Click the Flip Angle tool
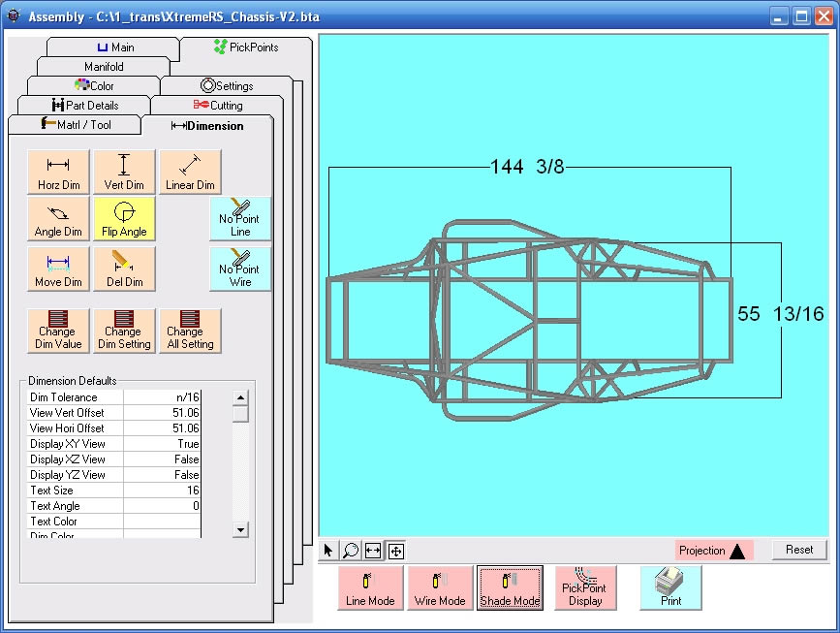The image size is (840, 633). coord(123,219)
